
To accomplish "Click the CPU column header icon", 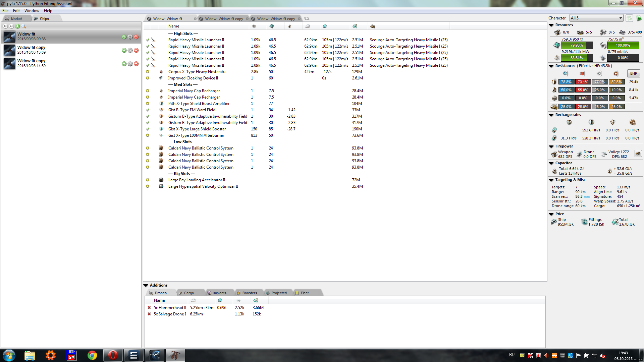I will point(272,26).
